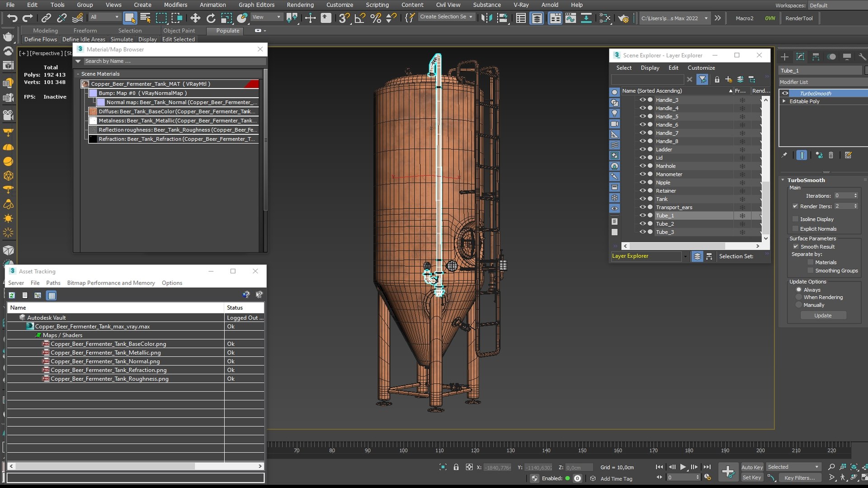
Task: Toggle the Angle Snap icon
Action: [x=360, y=18]
